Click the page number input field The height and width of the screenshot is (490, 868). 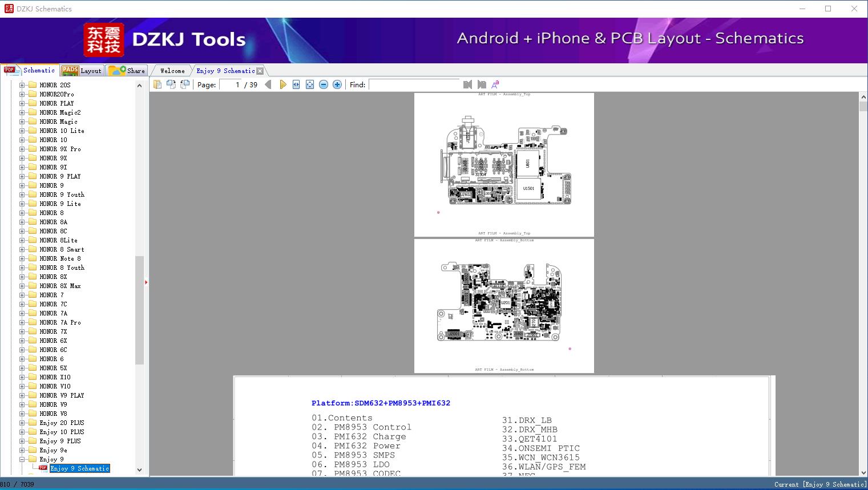point(231,84)
